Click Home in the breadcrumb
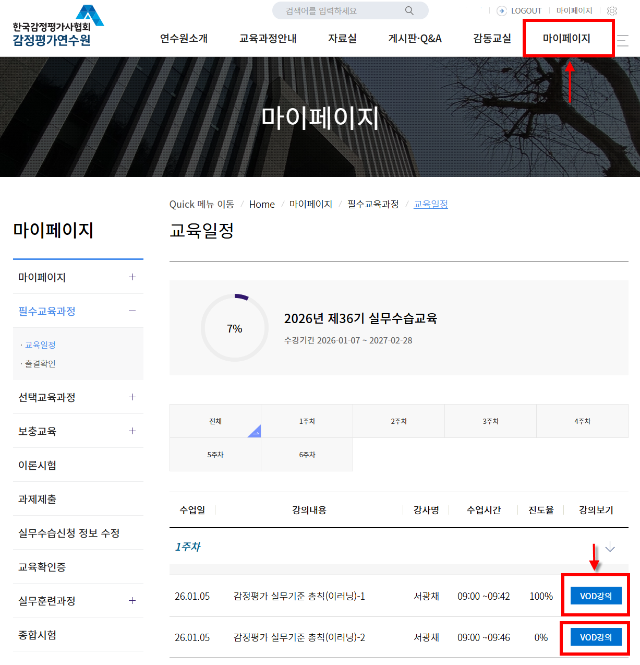Image resolution: width=640 pixels, height=665 pixels. pyautogui.click(x=262, y=204)
